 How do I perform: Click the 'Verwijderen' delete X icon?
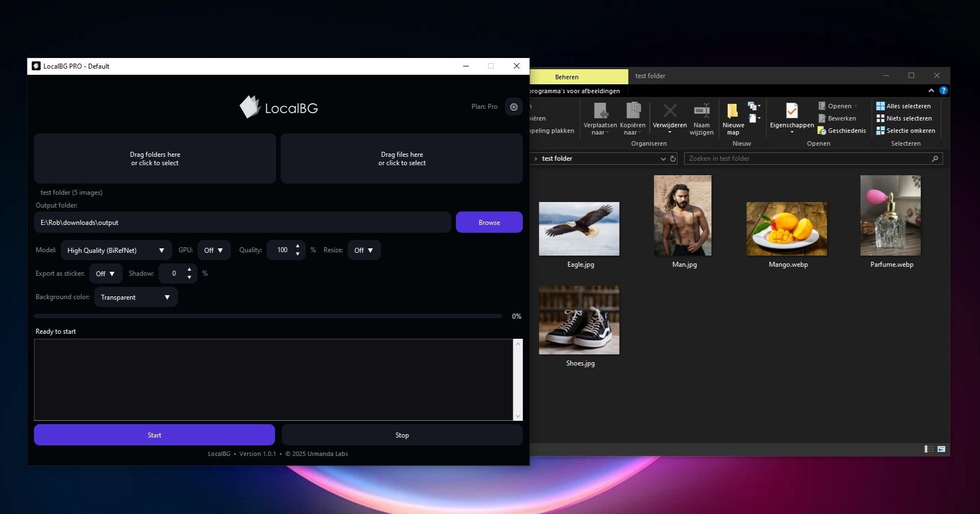[x=670, y=111]
